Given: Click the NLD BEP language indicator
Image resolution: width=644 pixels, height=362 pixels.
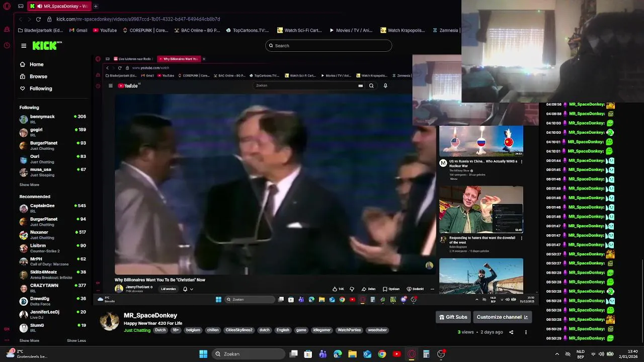Looking at the screenshot, I should point(580,354).
